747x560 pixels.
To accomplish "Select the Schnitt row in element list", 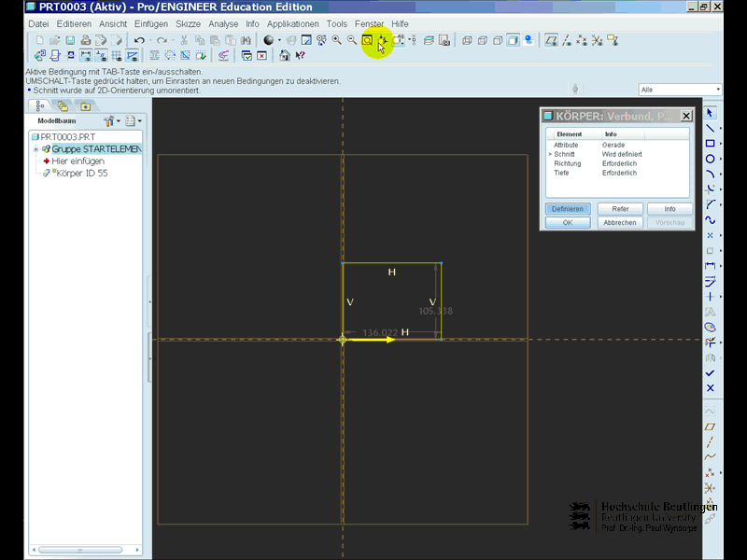I will [x=618, y=154].
